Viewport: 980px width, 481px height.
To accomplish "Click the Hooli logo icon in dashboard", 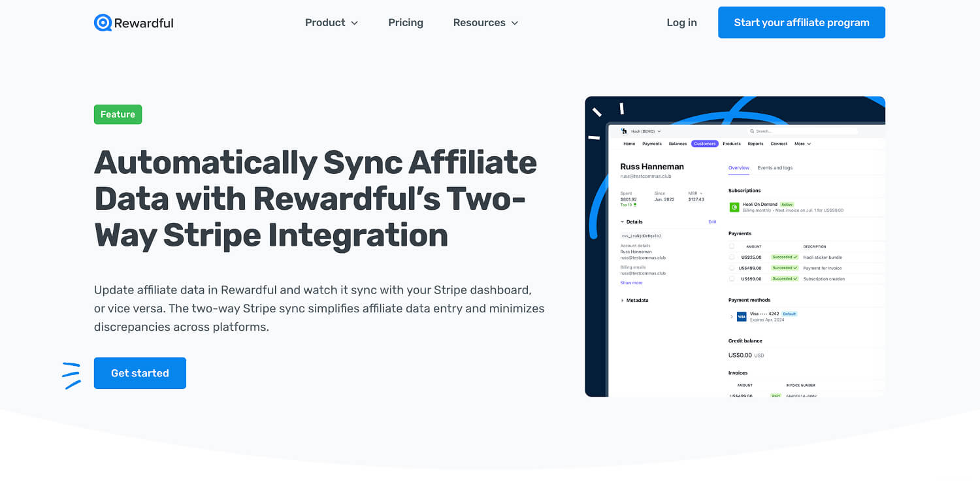I will point(624,131).
